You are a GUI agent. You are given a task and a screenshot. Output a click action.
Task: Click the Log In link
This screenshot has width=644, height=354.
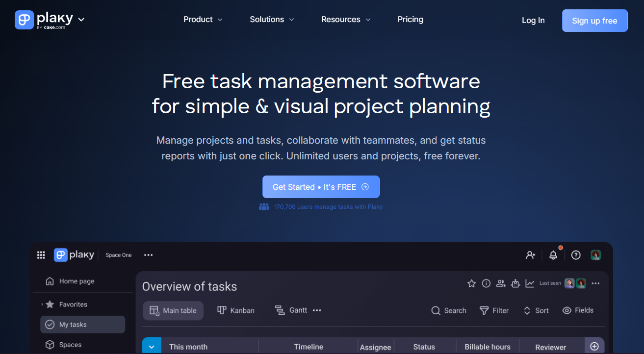click(533, 21)
